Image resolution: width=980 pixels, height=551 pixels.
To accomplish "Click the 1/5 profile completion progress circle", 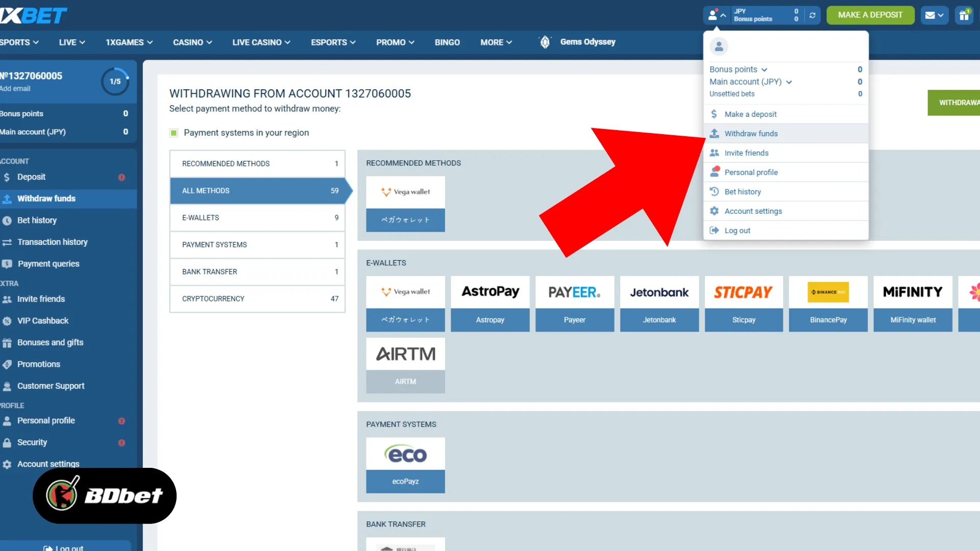I will 115,82.
